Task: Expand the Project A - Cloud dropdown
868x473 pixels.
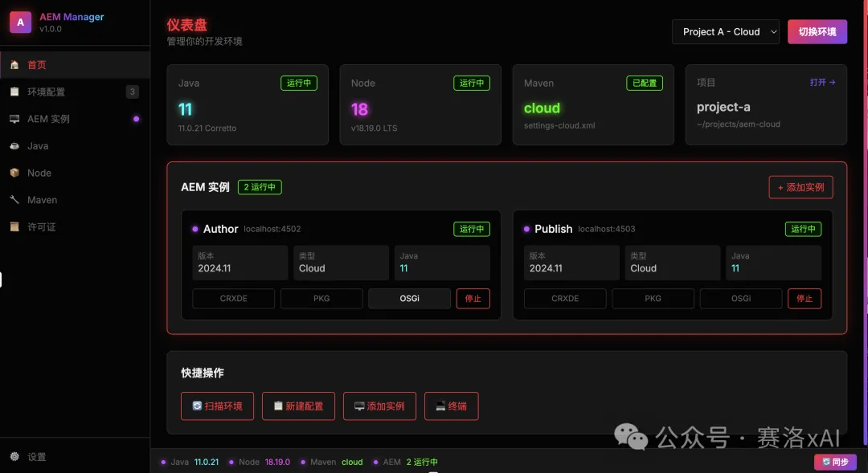Action: pyautogui.click(x=726, y=32)
